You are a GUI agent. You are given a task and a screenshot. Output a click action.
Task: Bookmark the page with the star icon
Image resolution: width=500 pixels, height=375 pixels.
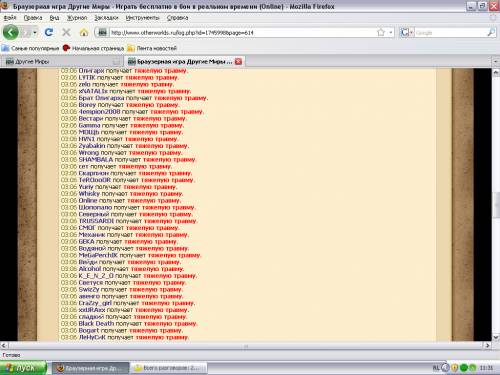tap(381, 32)
